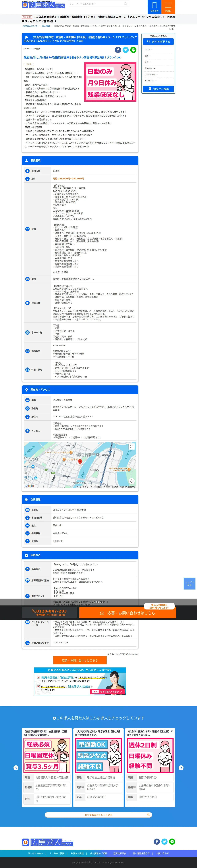Click the red location pin on map
Image resolution: width=197 pixels, height=868 pixels.
pos(80,462)
